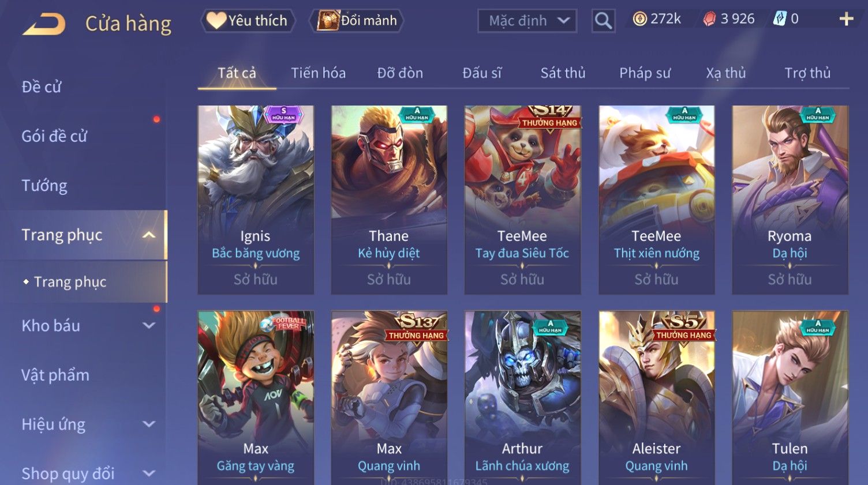Open the Mặc định sort dropdown
868x485 pixels.
point(527,21)
